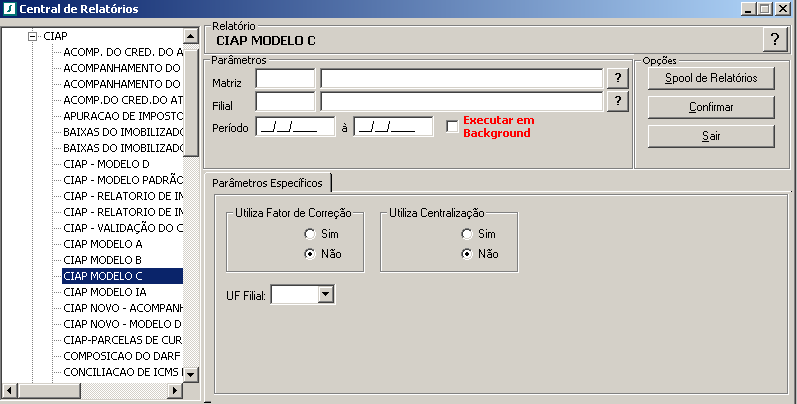This screenshot has height=404, width=797.
Task: Select ACOMP. DO CRED. DO A report
Action: click(122, 52)
